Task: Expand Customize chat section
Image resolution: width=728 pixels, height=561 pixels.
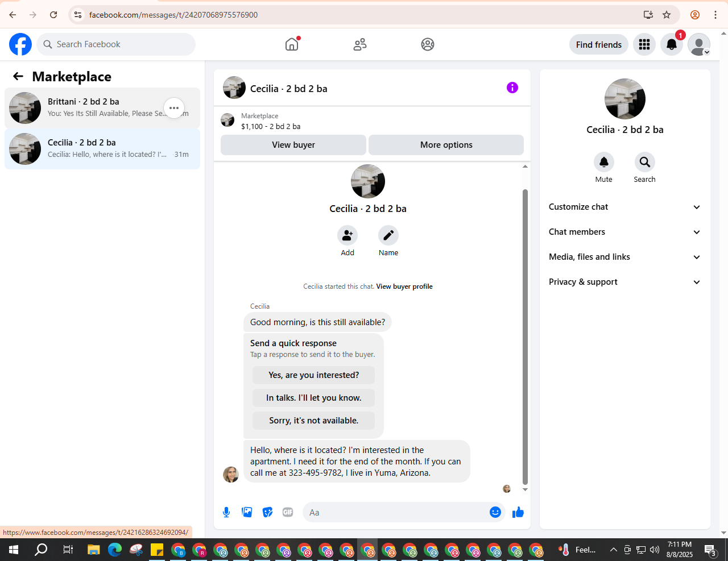Action: tap(625, 207)
